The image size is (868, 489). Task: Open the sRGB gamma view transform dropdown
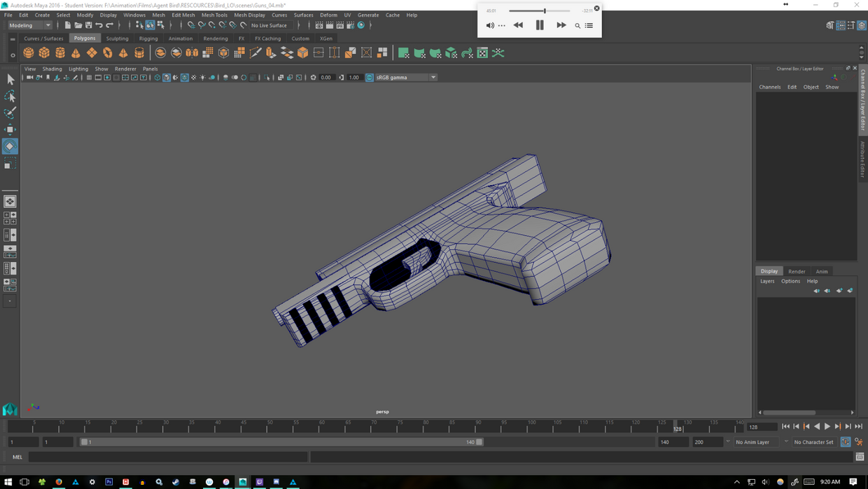pos(406,78)
